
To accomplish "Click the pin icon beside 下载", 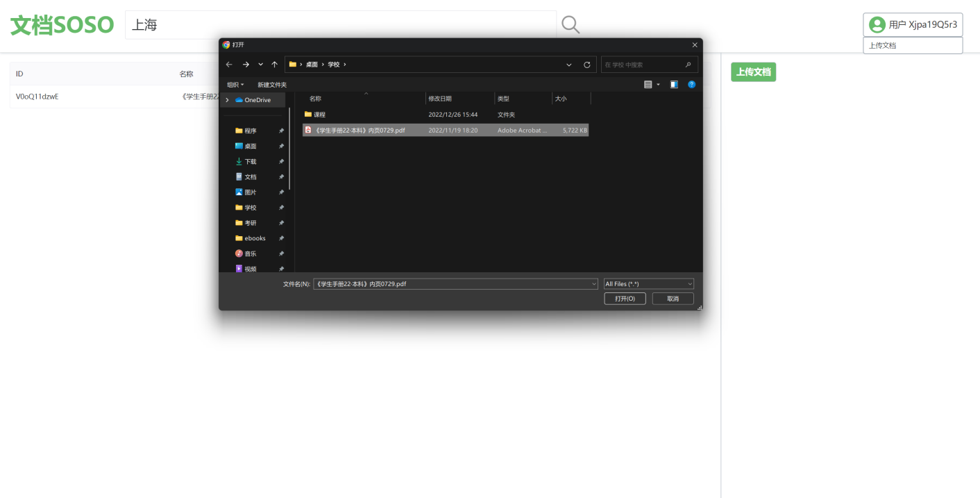I will point(281,161).
